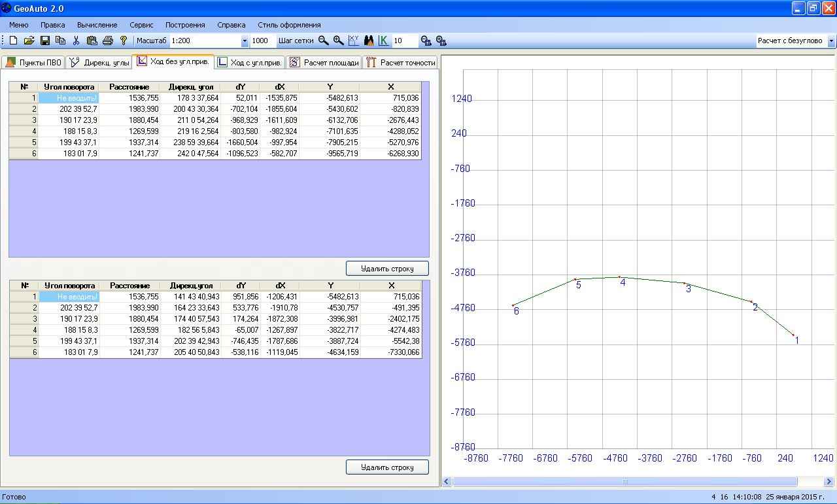The height and width of the screenshot is (504, 837).
Task: Open the Меню menu
Action: click(19, 25)
